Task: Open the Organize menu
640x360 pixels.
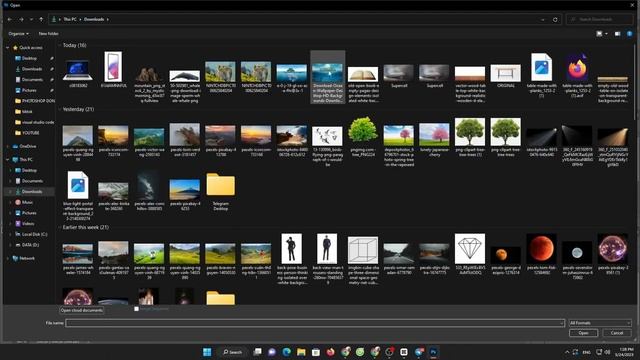Action: click(x=19, y=33)
